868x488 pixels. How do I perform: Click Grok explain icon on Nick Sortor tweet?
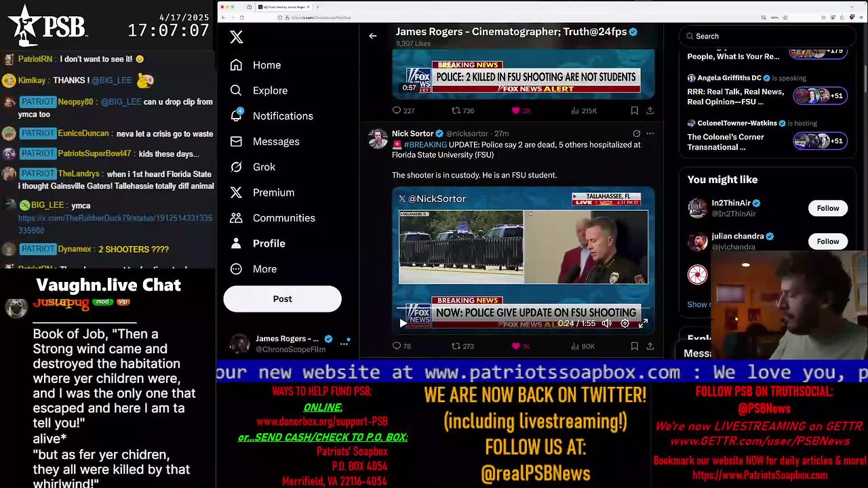[636, 134]
